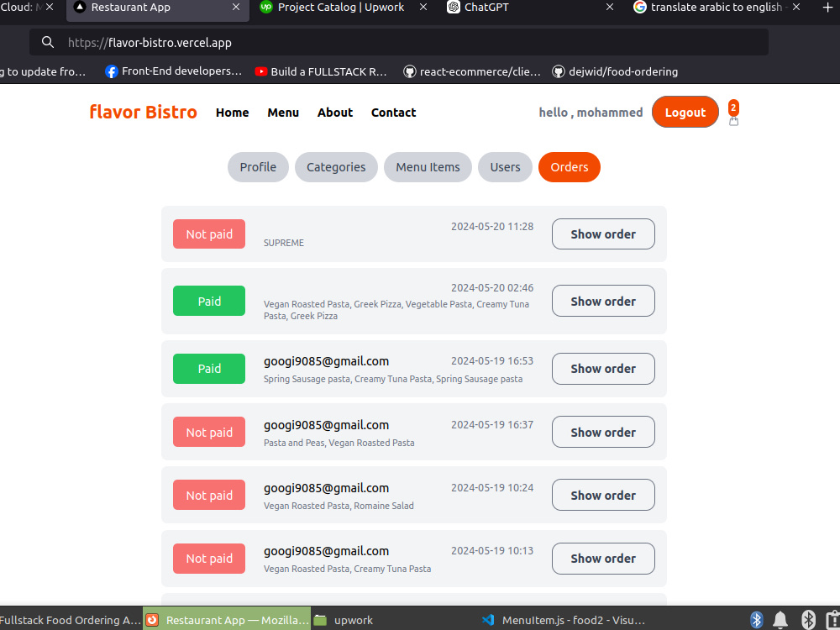The width and height of the screenshot is (840, 630).
Task: Open the YouTube Build a FULLSTACK bookmark
Action: pyautogui.click(x=320, y=71)
